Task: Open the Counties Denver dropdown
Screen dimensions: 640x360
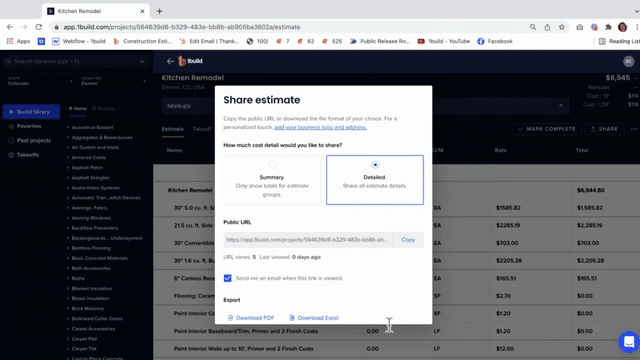Action: click(x=113, y=81)
